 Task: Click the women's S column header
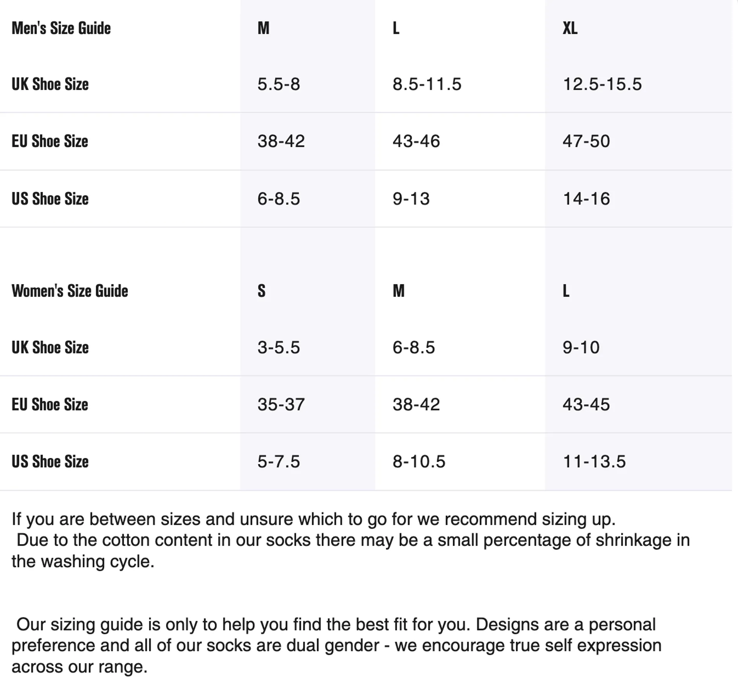tap(261, 291)
